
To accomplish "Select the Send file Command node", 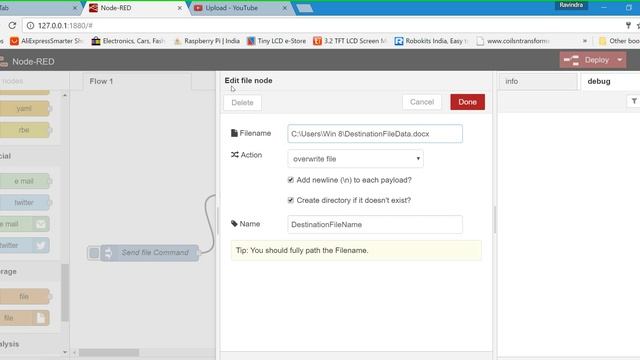I will click(x=150, y=253).
